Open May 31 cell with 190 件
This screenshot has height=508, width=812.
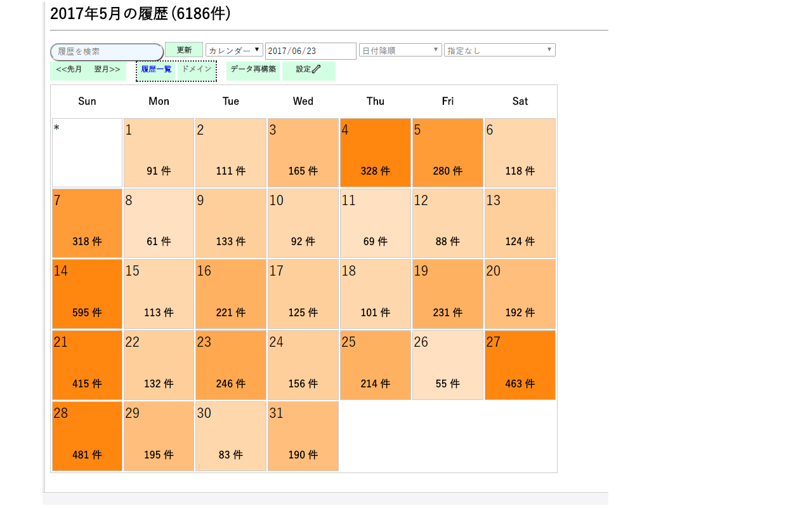coord(303,436)
